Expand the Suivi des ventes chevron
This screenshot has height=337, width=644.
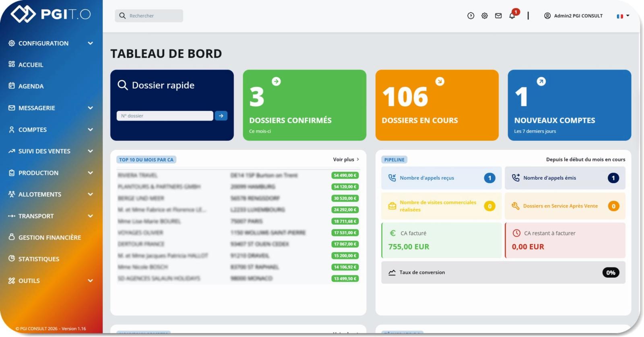pyautogui.click(x=91, y=151)
